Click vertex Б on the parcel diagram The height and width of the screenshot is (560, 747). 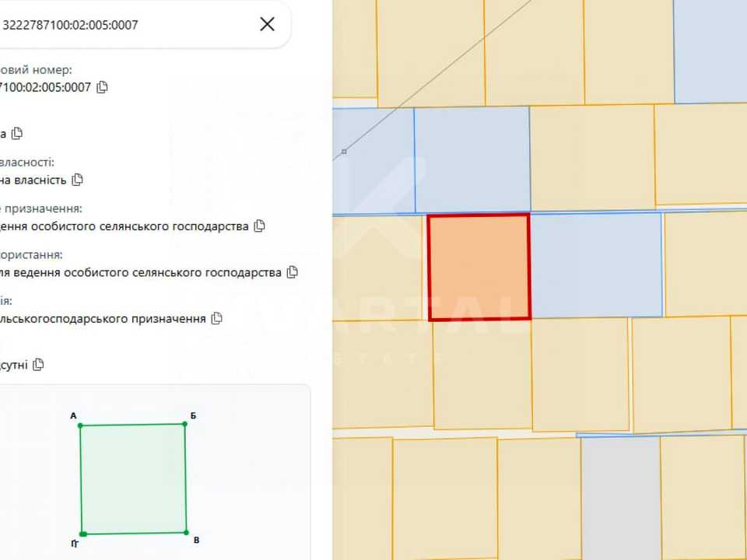click(185, 423)
